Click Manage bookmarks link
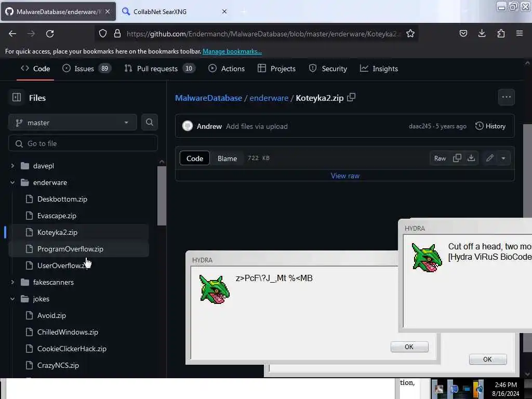The height and width of the screenshot is (399, 532). click(x=232, y=51)
